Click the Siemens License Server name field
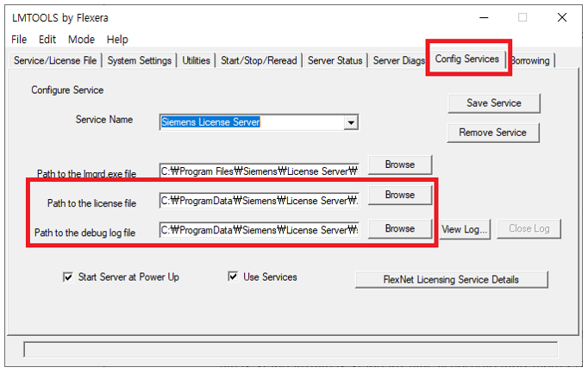The image size is (588, 373). coord(251,122)
